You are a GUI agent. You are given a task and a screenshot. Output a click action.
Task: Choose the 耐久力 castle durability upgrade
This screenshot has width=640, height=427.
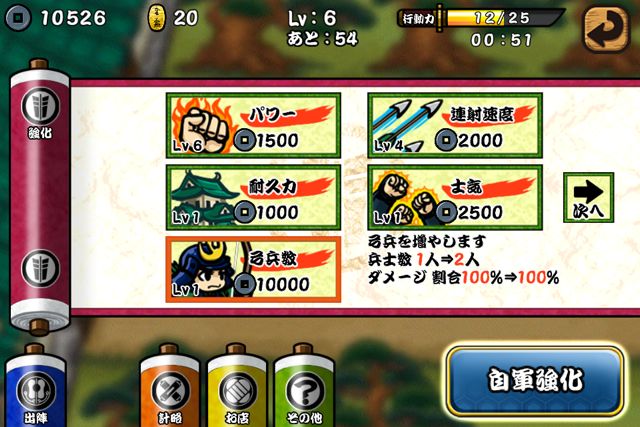point(253,198)
